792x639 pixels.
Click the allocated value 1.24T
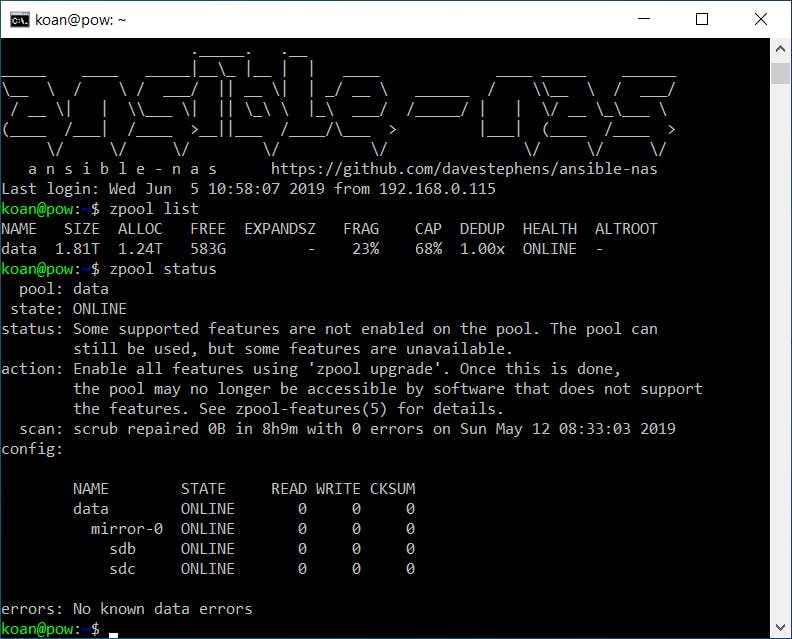[x=140, y=249]
